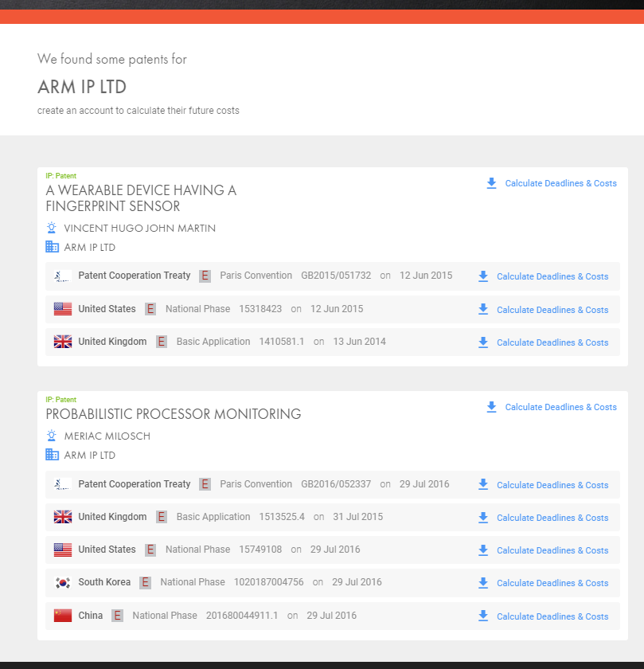The image size is (644, 669).
Task: Click download icon in GB2015/051732 row
Action: click(x=482, y=276)
